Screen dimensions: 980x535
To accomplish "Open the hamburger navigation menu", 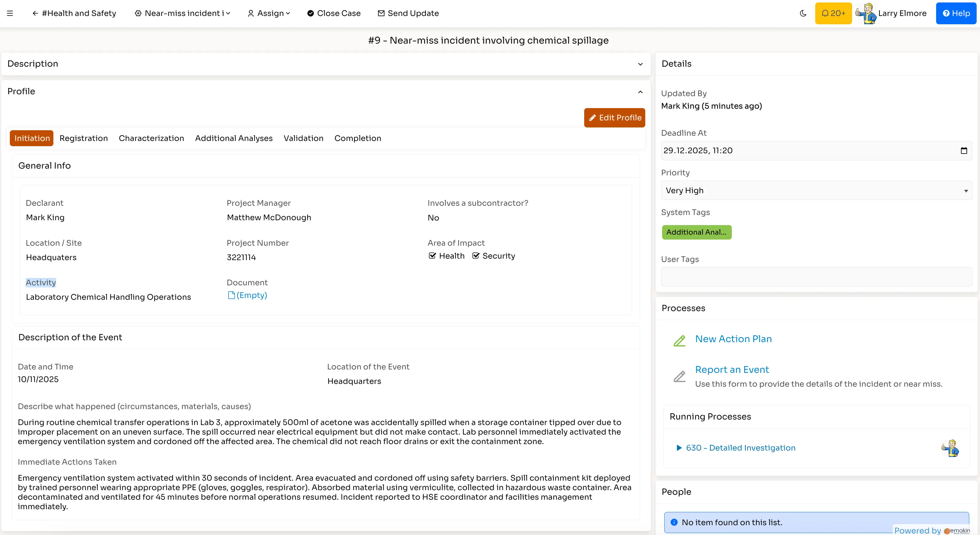I will click(x=10, y=13).
